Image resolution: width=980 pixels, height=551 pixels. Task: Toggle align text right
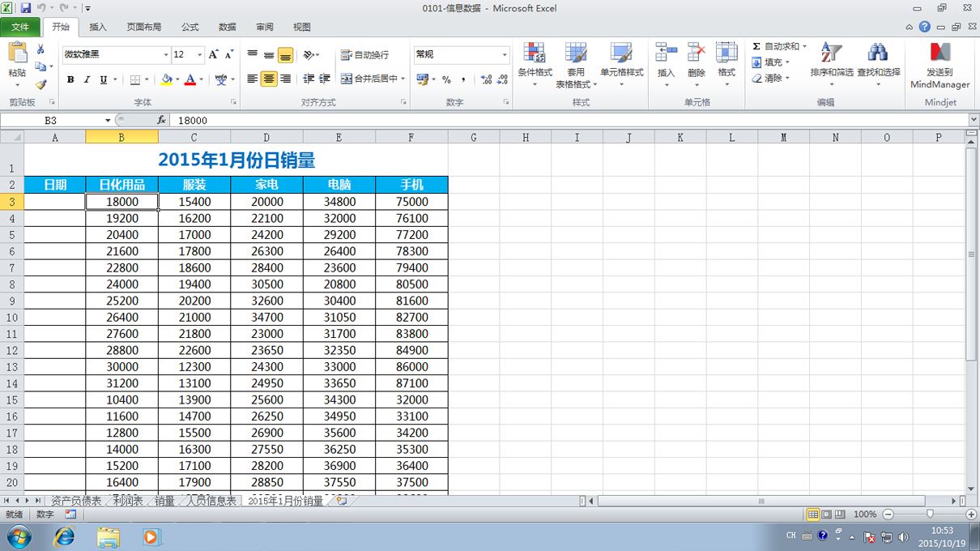click(285, 79)
